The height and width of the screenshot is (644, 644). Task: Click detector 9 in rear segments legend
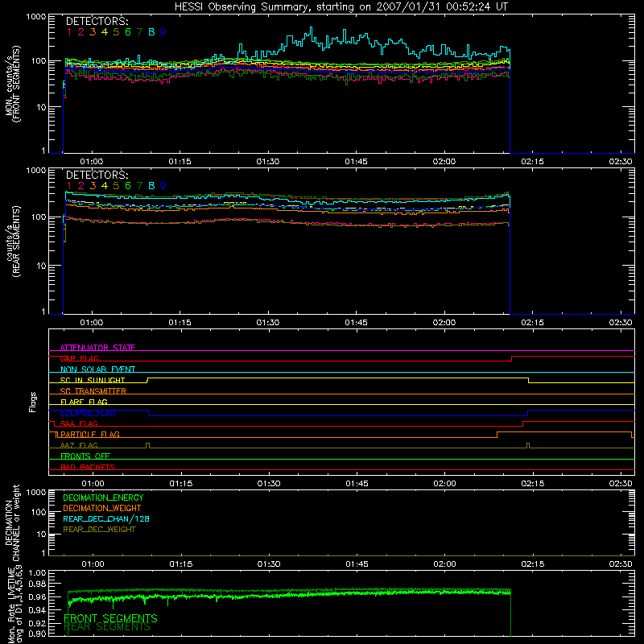[x=163, y=186]
